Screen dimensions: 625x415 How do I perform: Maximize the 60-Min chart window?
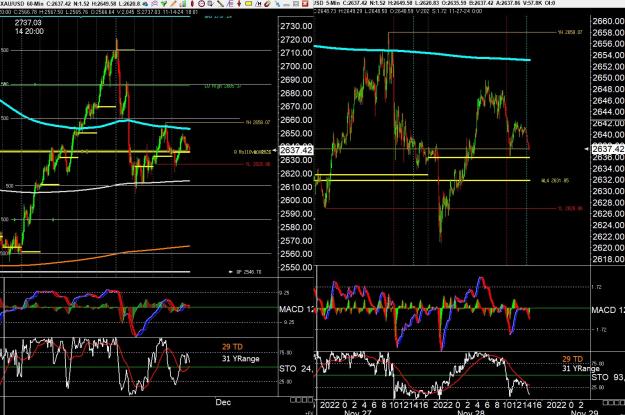(296, 4)
